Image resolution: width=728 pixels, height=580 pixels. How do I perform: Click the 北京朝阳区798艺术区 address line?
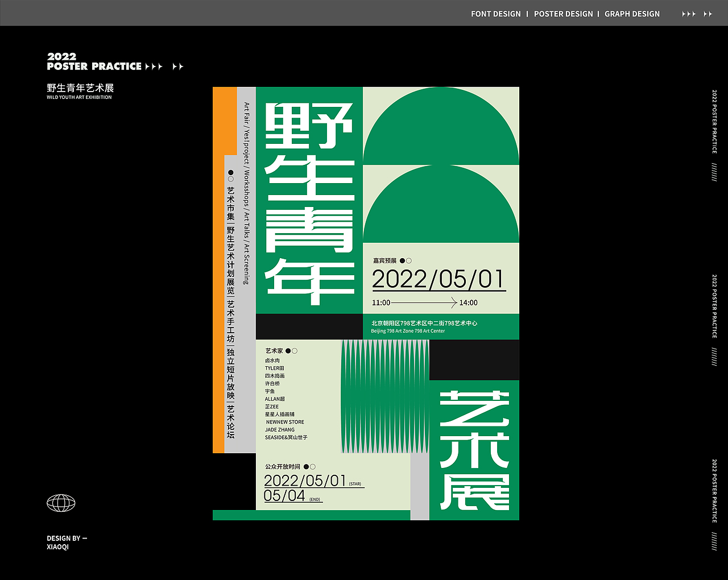[424, 323]
